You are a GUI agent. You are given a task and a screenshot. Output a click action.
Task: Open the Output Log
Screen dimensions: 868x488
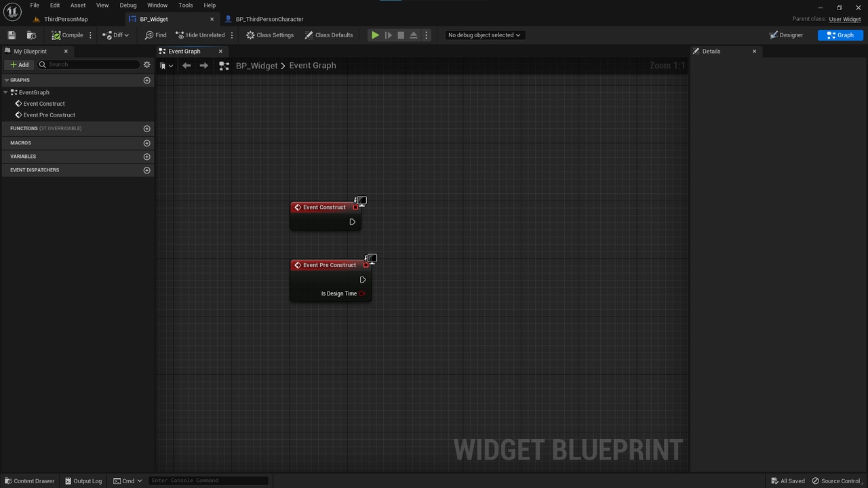(x=83, y=481)
